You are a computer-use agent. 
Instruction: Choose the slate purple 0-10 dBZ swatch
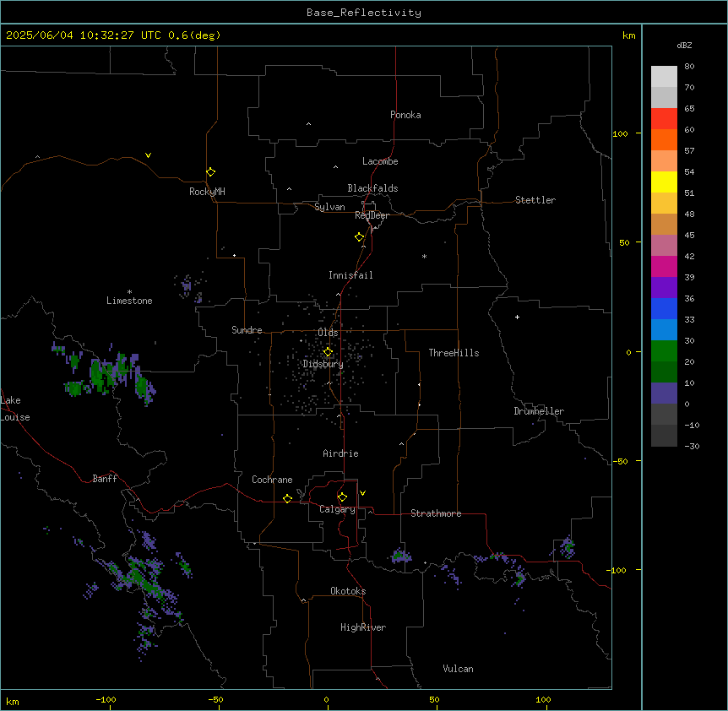(x=664, y=393)
